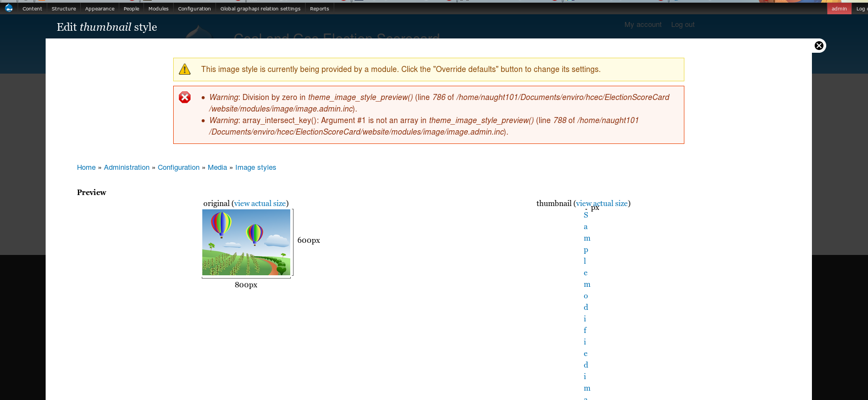Open the Reports admin menu
868x400 pixels.
319,9
